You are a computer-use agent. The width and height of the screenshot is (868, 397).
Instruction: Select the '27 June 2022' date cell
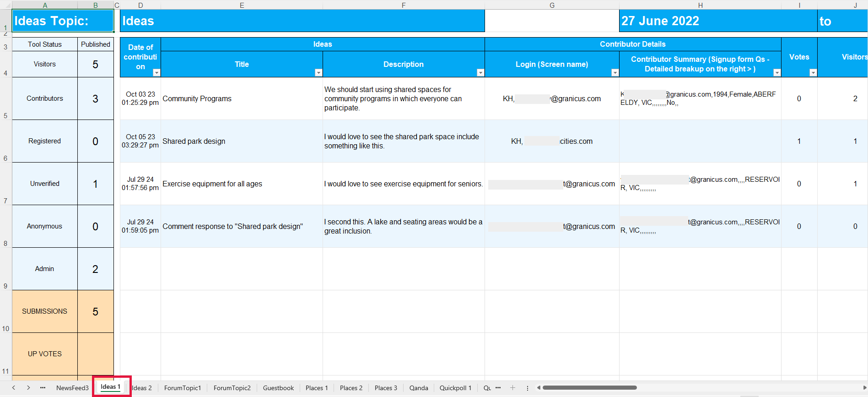(718, 21)
